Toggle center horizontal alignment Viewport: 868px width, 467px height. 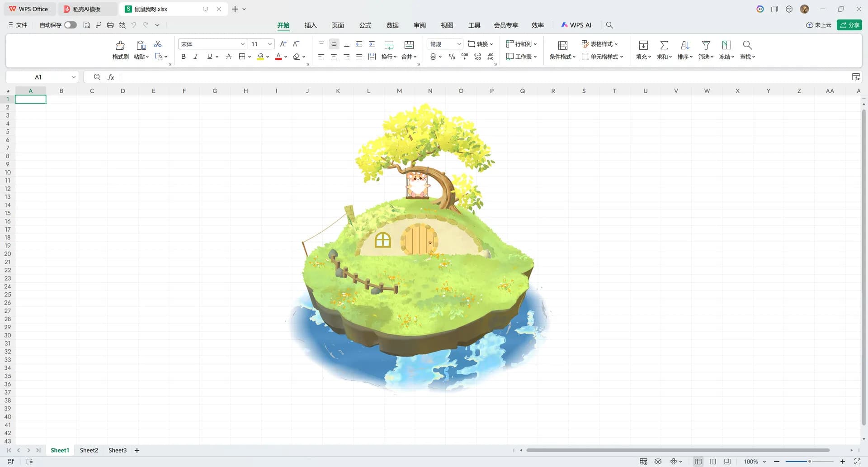pyautogui.click(x=334, y=57)
